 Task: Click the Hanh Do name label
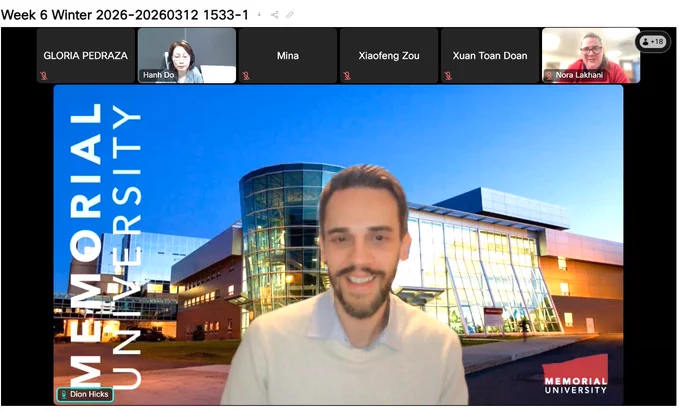[159, 75]
